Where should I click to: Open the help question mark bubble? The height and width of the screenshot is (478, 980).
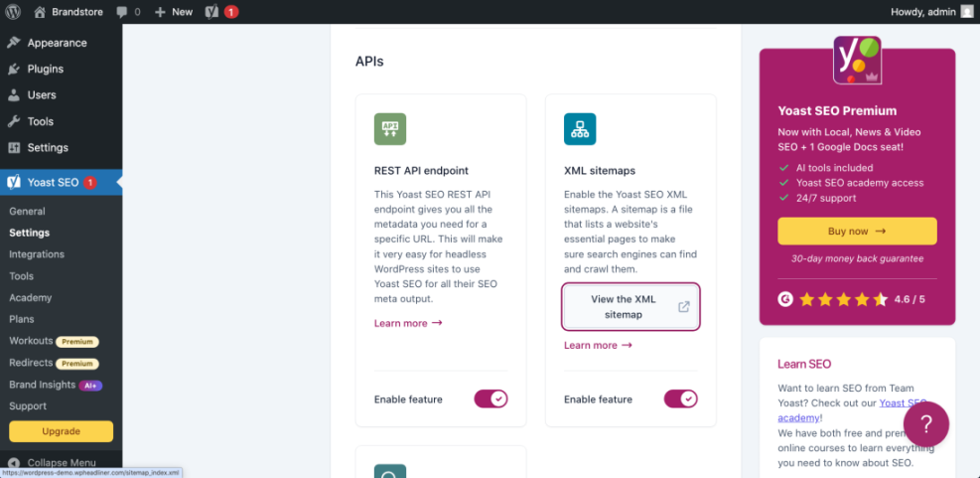coord(926,424)
